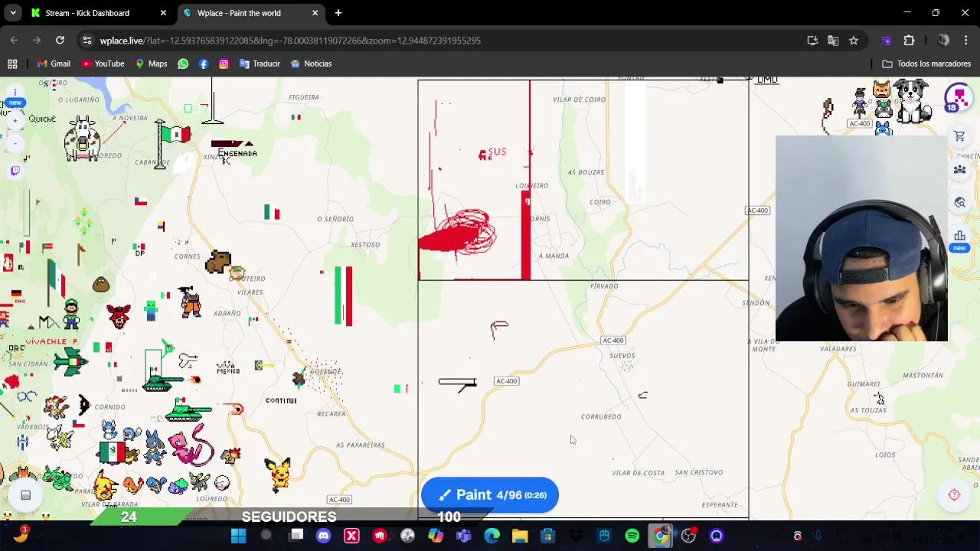Viewport: 980px width, 551px height.
Task: Zoom out with the minus button
Action: pyautogui.click(x=15, y=142)
